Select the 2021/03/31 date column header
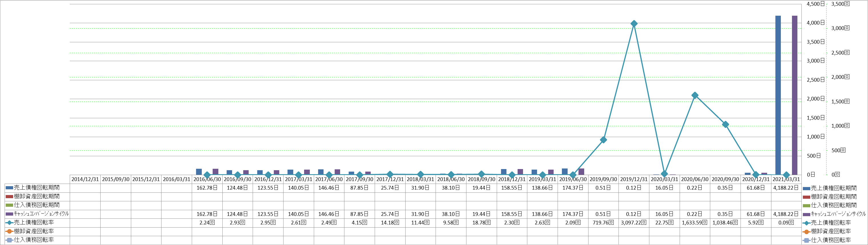The width and height of the screenshot is (868, 245). tap(786, 179)
